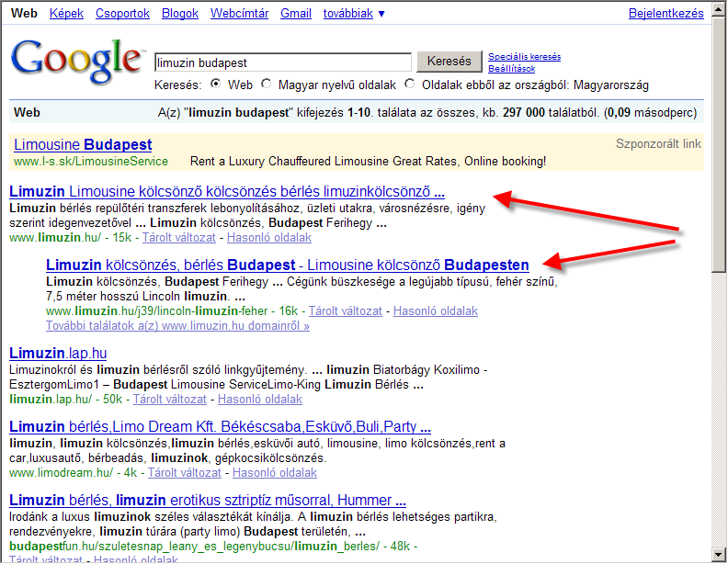Open Hasonló oldalak for limuzin.lap.hu
The height and width of the screenshot is (564, 728).
coord(260,399)
